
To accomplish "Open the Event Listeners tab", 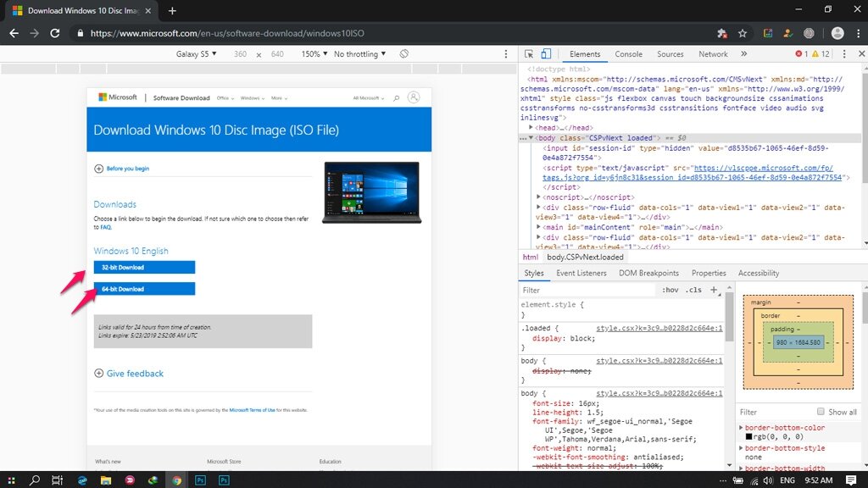I will [x=581, y=273].
